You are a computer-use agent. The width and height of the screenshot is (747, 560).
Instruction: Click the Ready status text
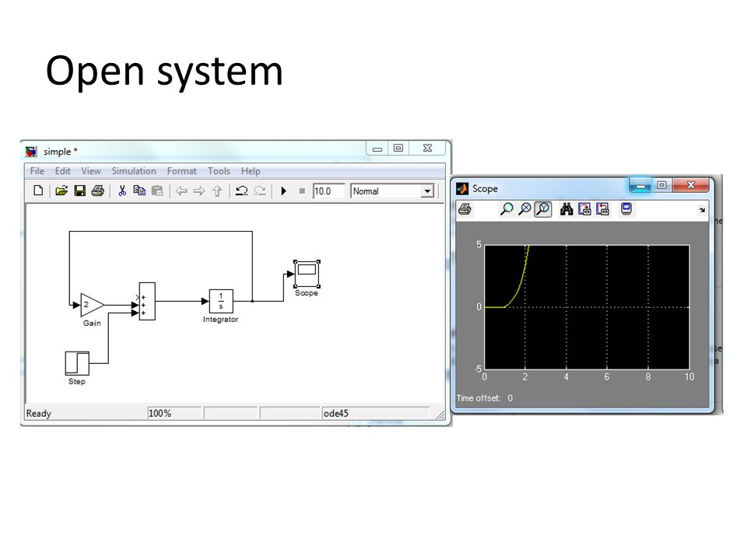click(x=39, y=413)
